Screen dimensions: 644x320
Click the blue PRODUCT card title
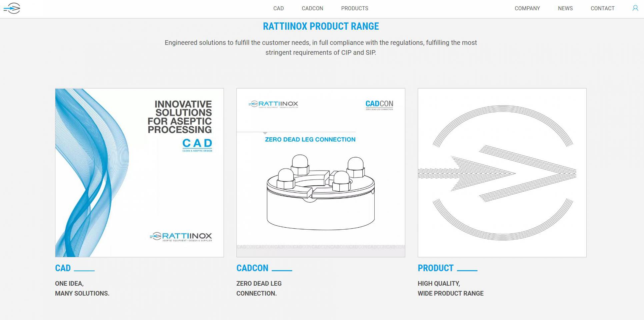point(436,268)
